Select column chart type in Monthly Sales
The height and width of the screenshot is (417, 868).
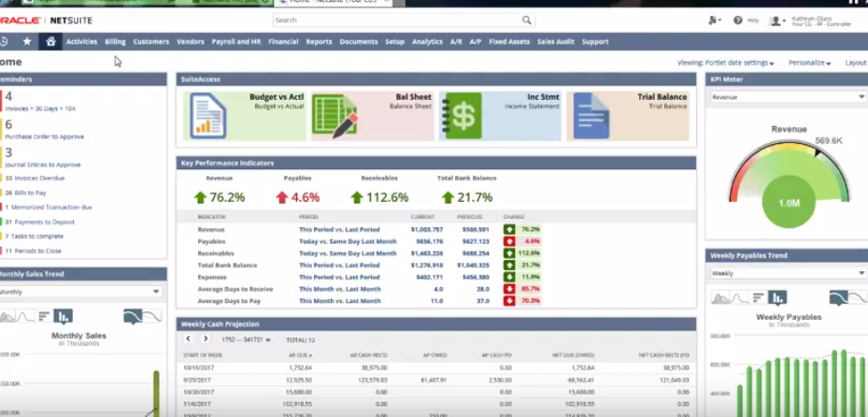pos(64,316)
